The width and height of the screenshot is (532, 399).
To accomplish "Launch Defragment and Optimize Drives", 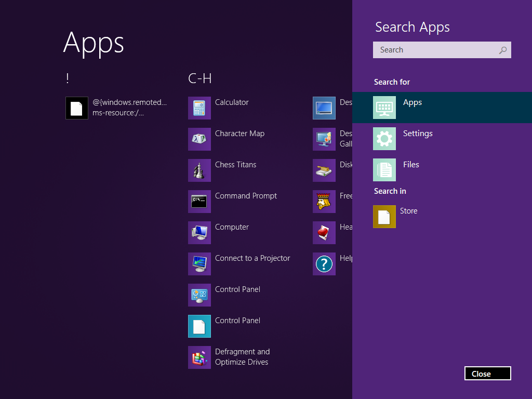I will [x=199, y=357].
